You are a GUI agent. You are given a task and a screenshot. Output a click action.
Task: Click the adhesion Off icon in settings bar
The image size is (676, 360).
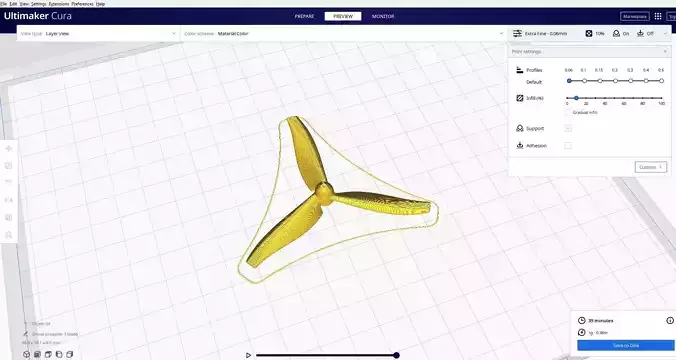pyautogui.click(x=641, y=33)
